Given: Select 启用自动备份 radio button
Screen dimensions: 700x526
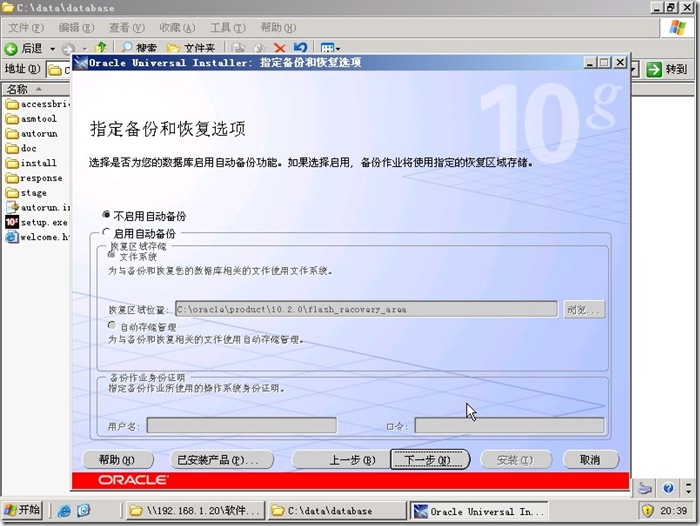Looking at the screenshot, I should point(106,232).
